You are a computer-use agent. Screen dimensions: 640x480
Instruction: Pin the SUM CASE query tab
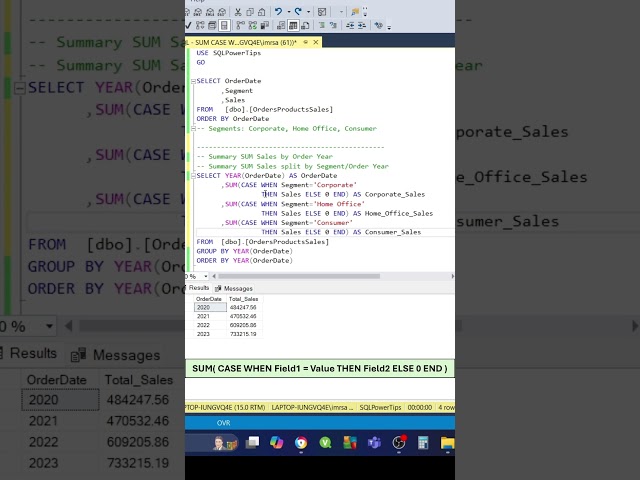[x=305, y=42]
